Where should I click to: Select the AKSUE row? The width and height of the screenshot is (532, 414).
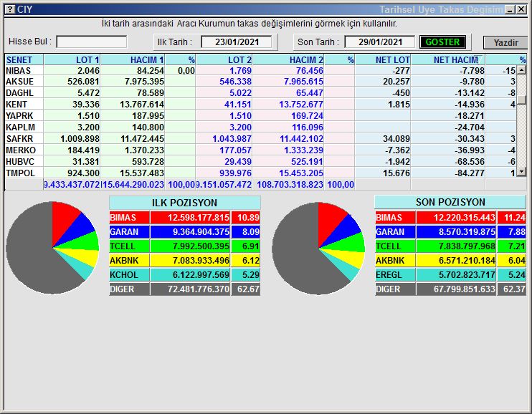[x=260, y=82]
